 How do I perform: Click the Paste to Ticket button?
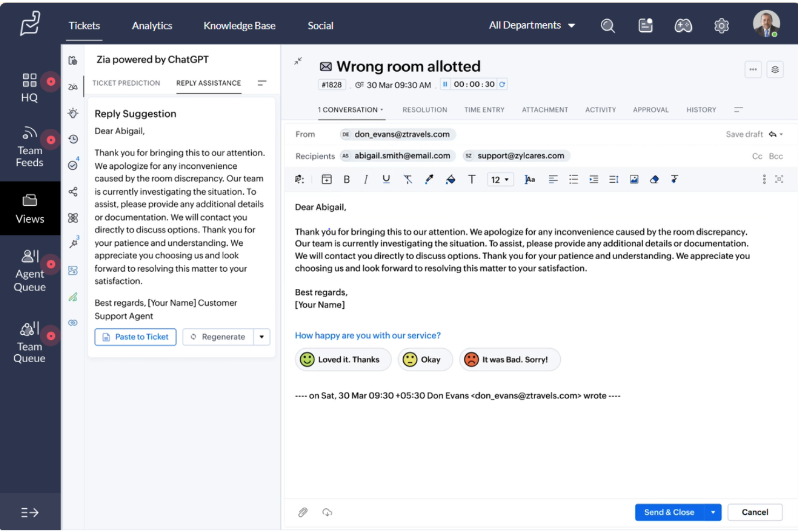[135, 337]
